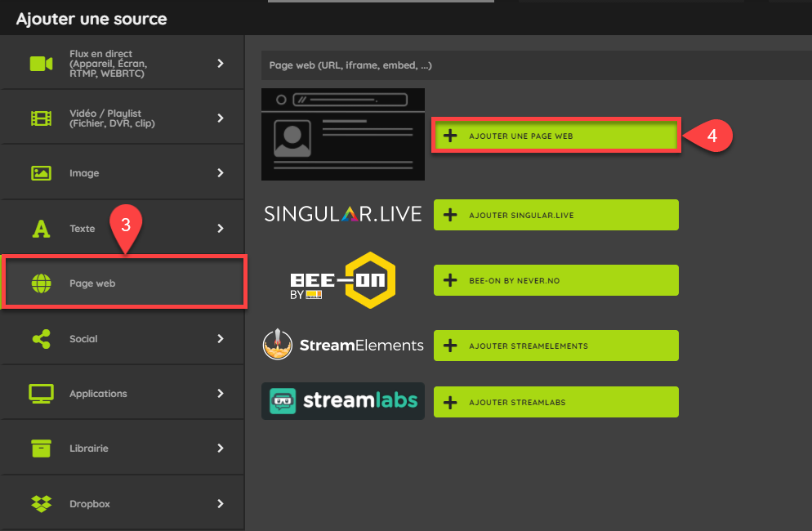Expand the Texte category chevron

coord(221,229)
